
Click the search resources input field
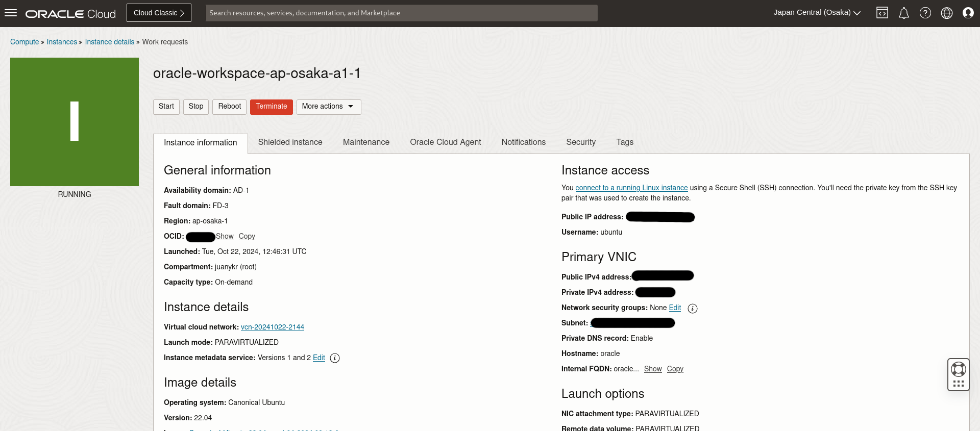pos(401,13)
